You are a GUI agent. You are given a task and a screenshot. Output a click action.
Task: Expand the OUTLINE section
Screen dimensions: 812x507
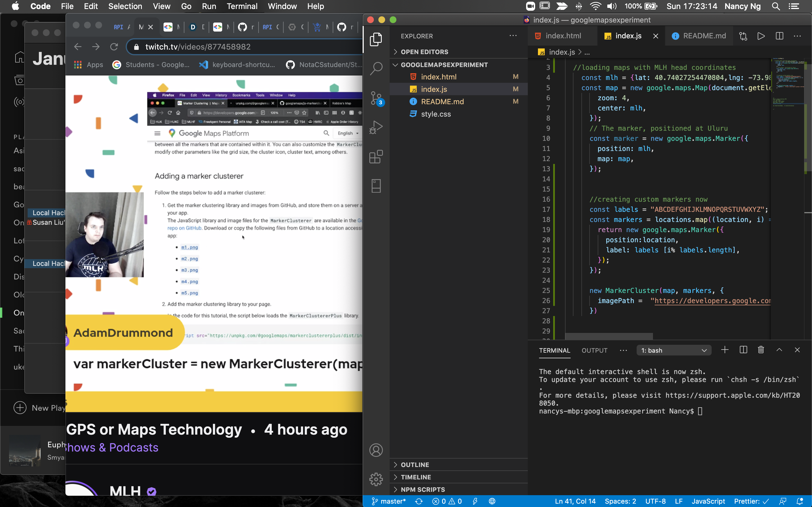[x=415, y=465]
